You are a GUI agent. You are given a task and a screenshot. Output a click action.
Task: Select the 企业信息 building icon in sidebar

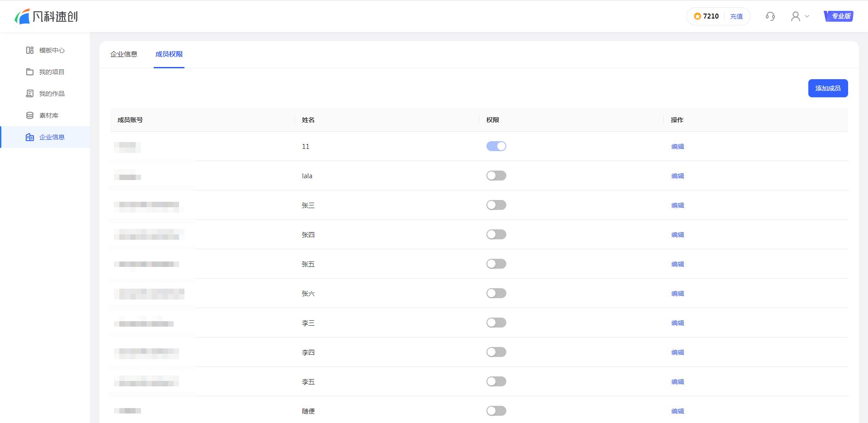(x=30, y=137)
